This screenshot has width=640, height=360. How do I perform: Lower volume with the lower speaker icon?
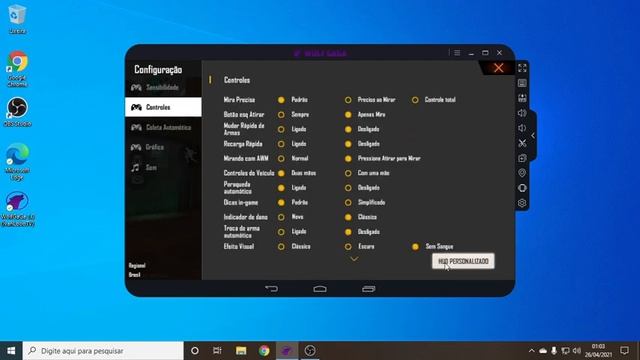pos(522,128)
